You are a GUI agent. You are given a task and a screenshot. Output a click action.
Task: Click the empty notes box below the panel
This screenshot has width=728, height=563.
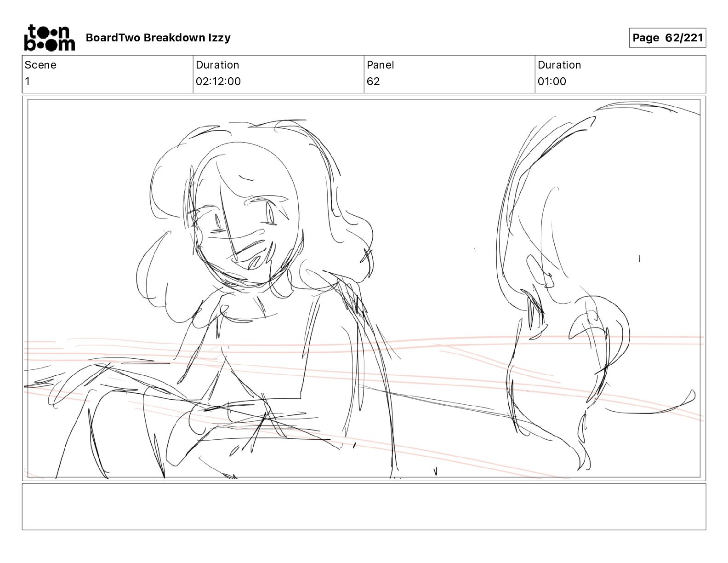tap(364, 506)
